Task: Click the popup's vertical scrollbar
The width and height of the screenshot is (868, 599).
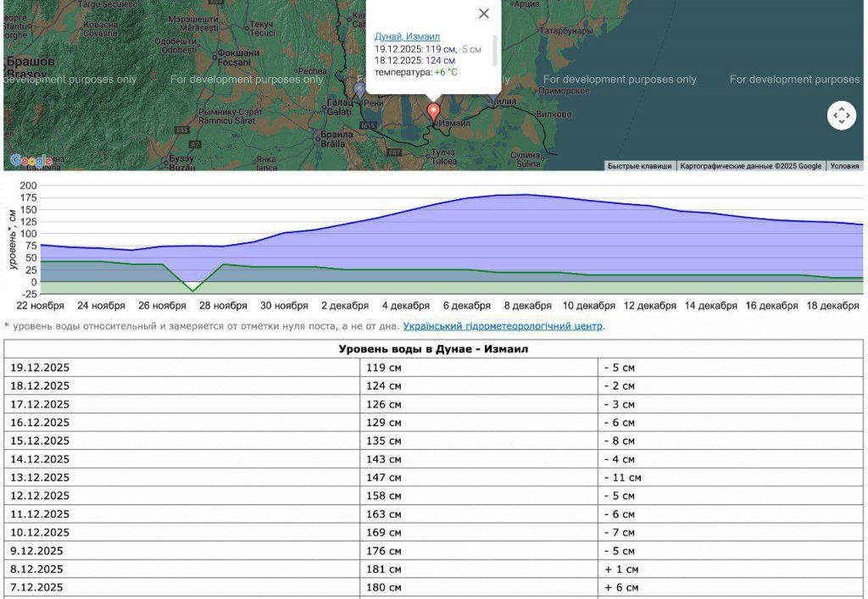Action: click(x=494, y=51)
